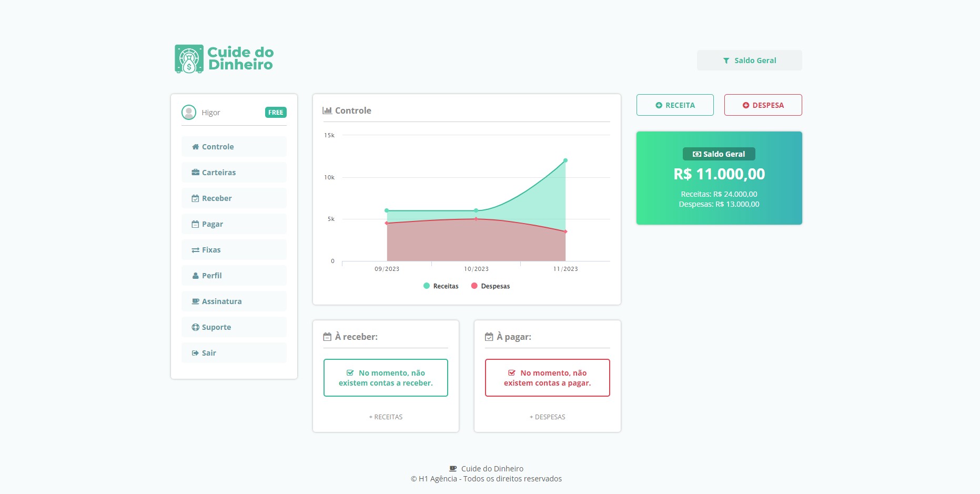Screen dimensions: 980x494
Task: Click the 11/2023 Receitas data point
Action: tap(565, 160)
